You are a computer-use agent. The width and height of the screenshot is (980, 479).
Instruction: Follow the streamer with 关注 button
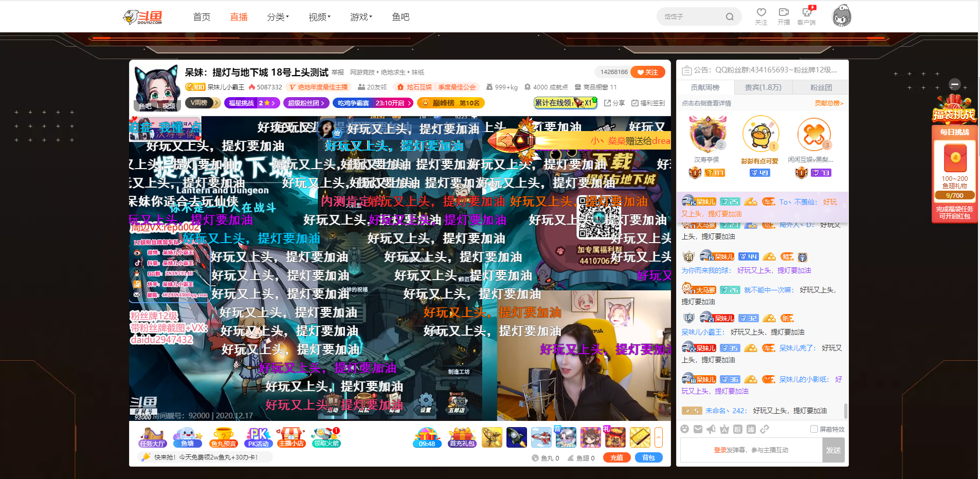[648, 72]
